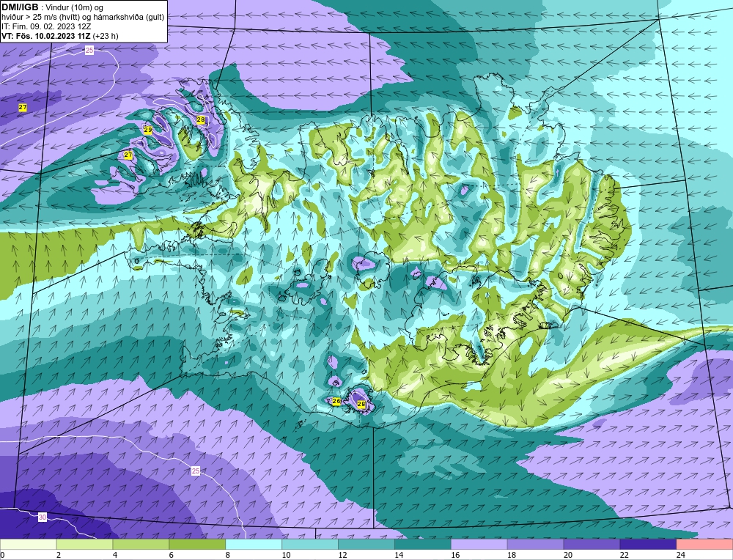Click the 20–22 m/s dark purple legend swatch

pyautogui.click(x=592, y=545)
